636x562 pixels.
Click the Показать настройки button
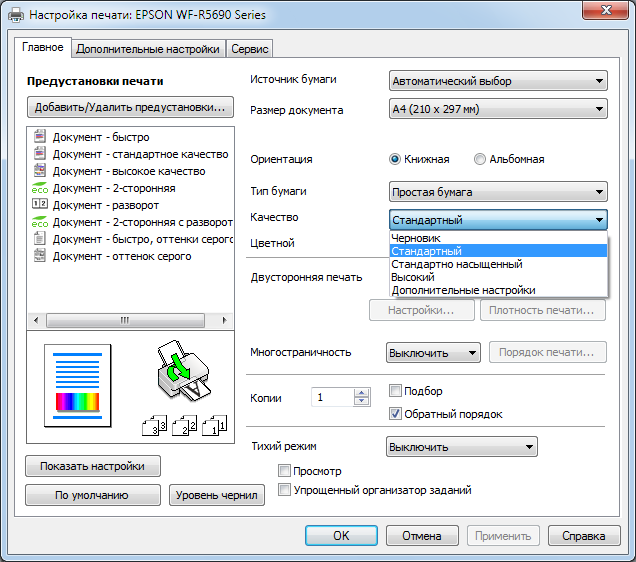click(x=92, y=466)
